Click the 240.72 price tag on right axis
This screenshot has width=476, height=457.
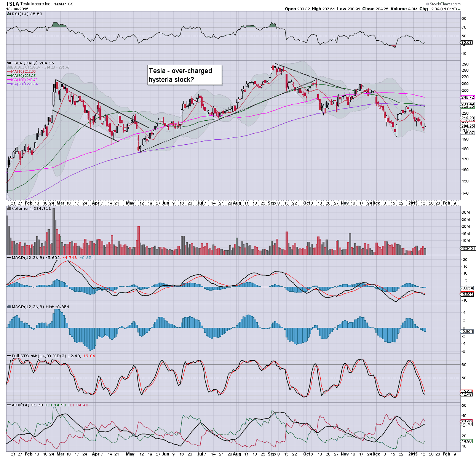click(x=467, y=97)
